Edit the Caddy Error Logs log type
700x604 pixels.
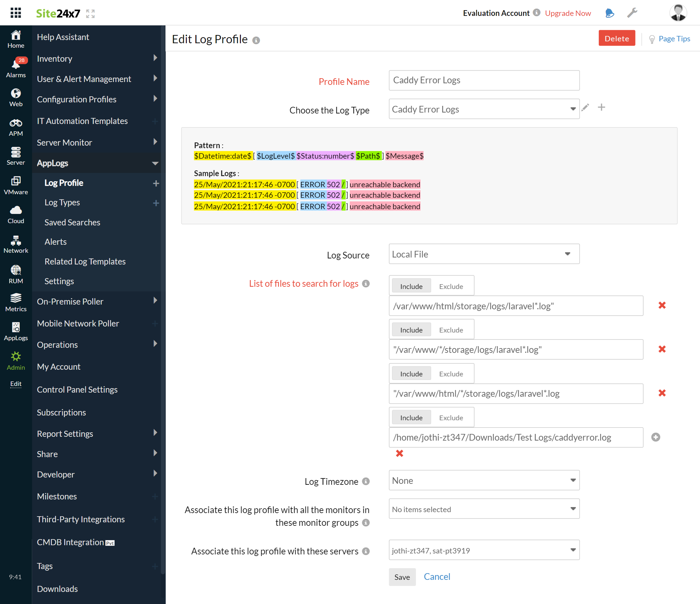tap(585, 107)
